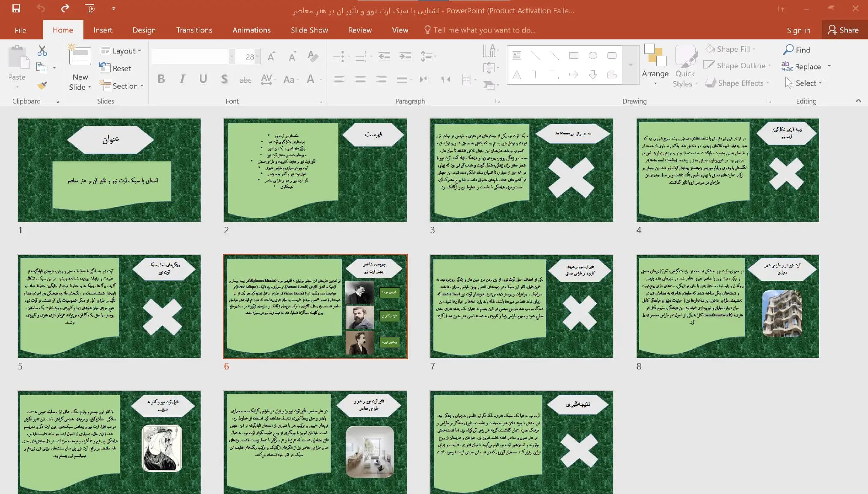Increase font size with the large A icon

click(271, 57)
